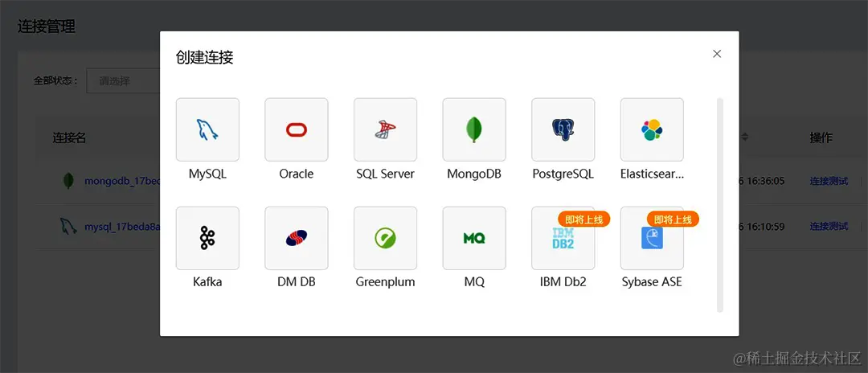Choose the Greenplum green circle tile
Viewport: 868px width, 373px height.
[385, 238]
